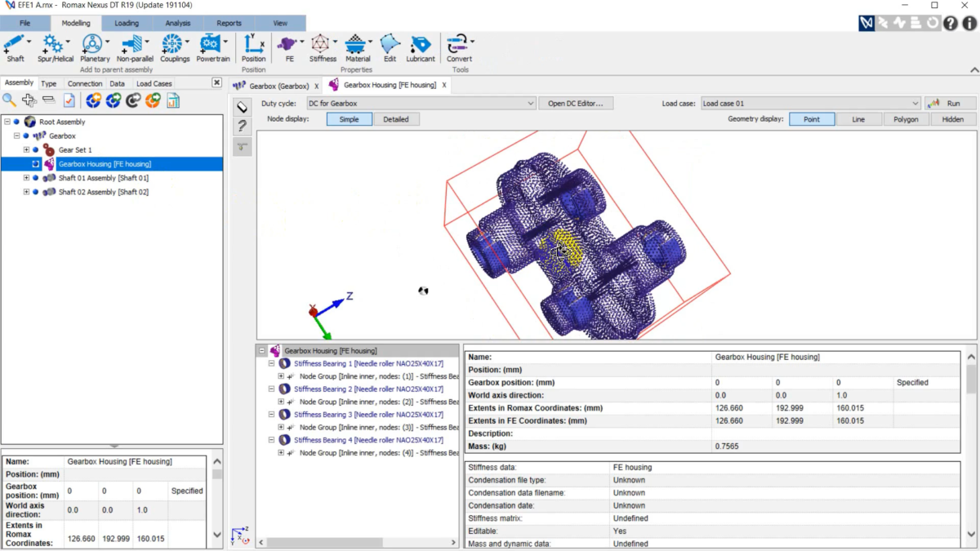The width and height of the screenshot is (980, 551).
Task: Open the Duty cycle dropdown
Action: 421,104
